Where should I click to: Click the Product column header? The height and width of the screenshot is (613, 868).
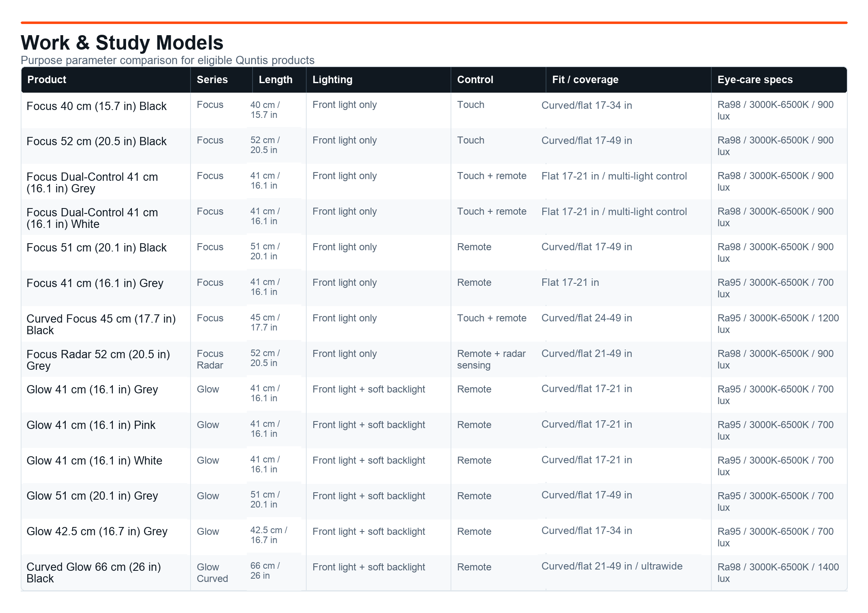[106, 80]
